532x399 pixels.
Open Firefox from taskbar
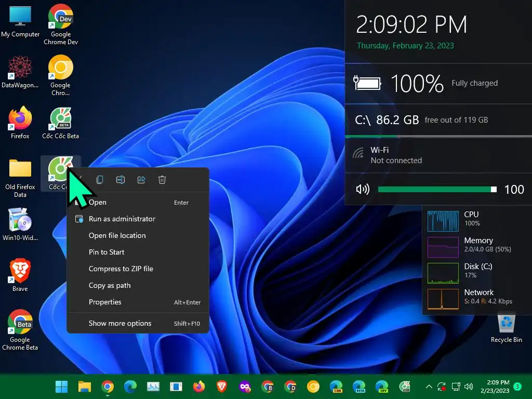click(199, 387)
